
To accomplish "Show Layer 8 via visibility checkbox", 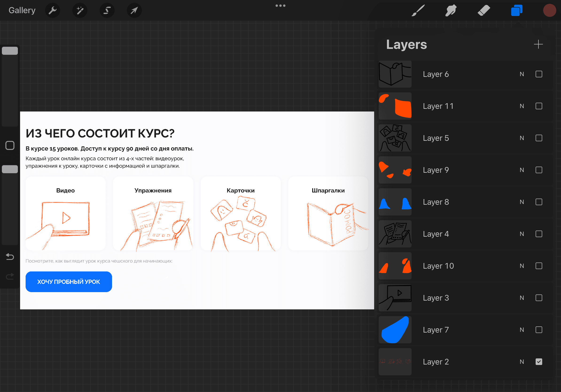I will coord(539,202).
